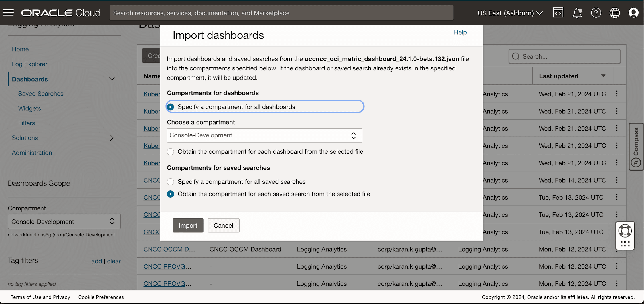Go to Log Explorer in the sidebar

(x=30, y=64)
